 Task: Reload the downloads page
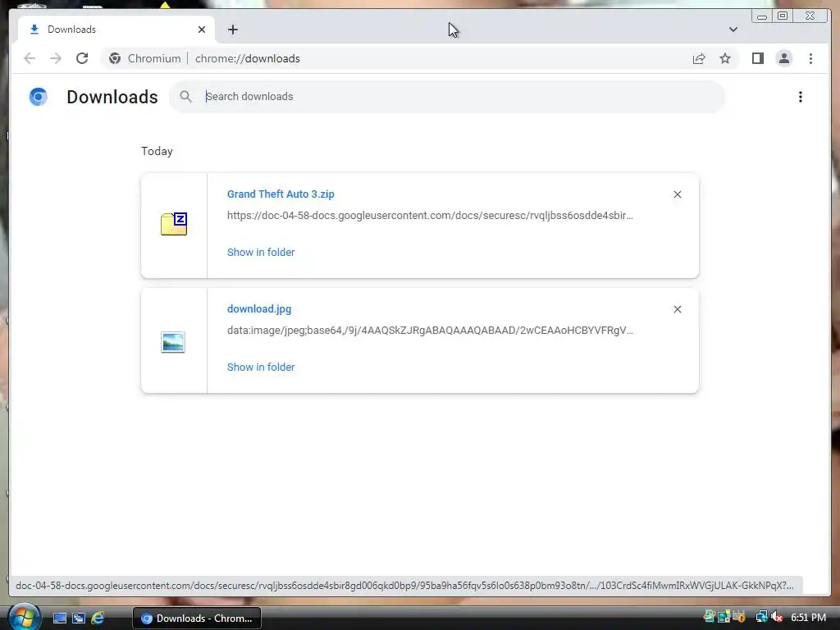(x=82, y=58)
